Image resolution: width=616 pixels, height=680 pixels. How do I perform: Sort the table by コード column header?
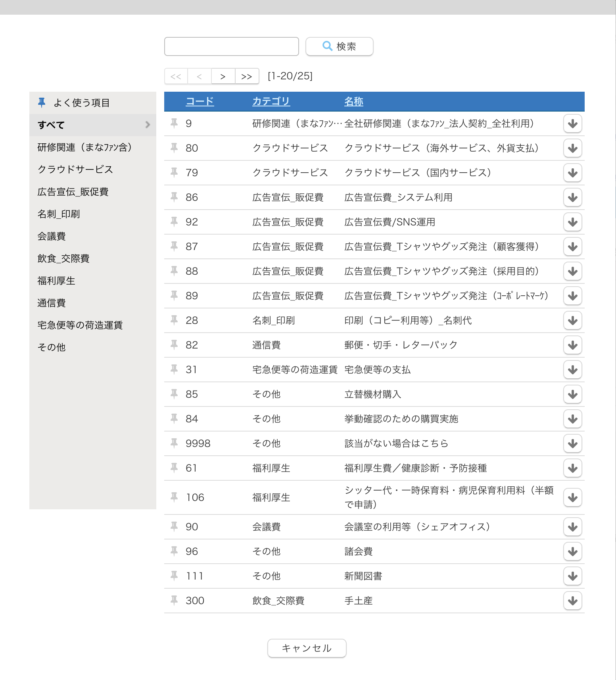point(200,101)
